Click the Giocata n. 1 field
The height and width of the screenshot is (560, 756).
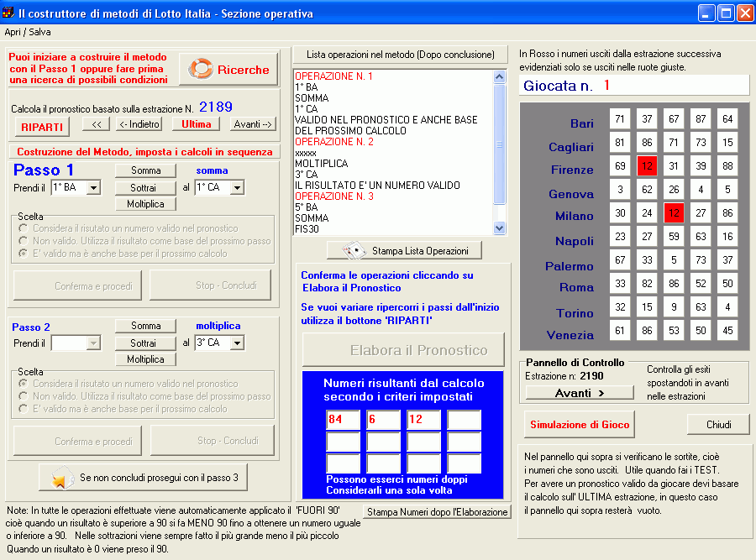[634, 86]
